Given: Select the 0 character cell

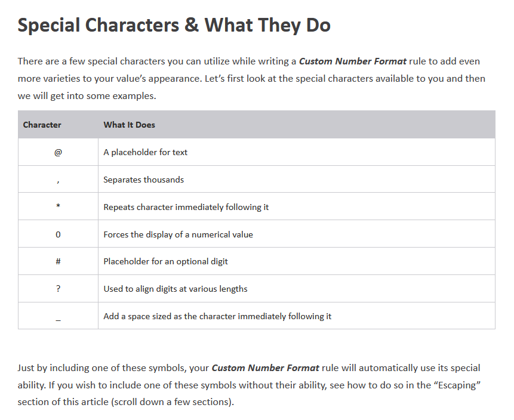Looking at the screenshot, I should [x=58, y=234].
